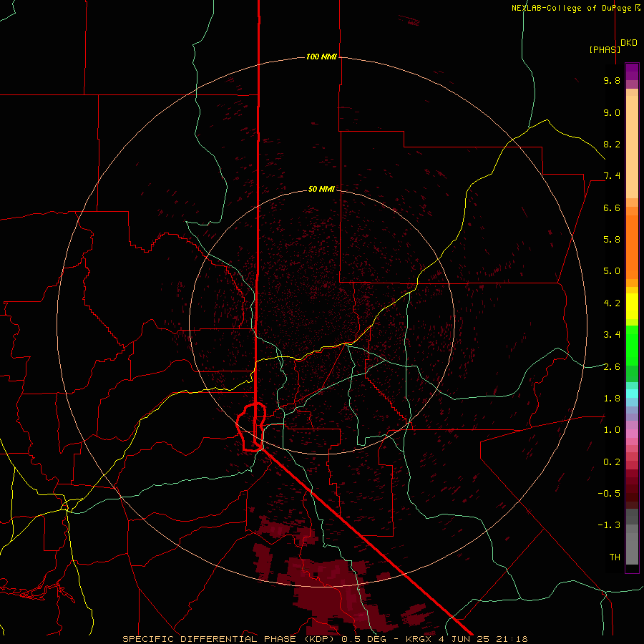Click the thick red warning polygon outline
This screenshot has width=644, height=644.
coord(251,428)
